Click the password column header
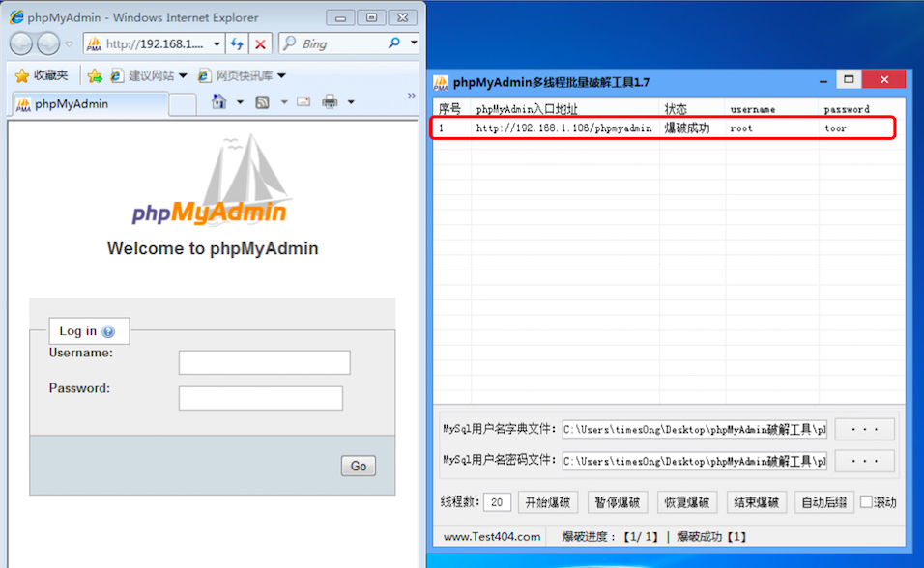Image resolution: width=924 pixels, height=568 pixels. point(861,109)
